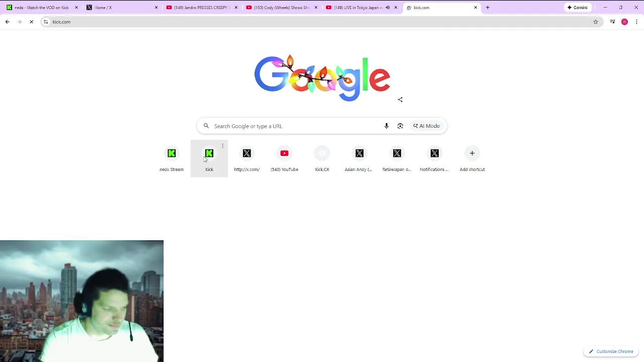This screenshot has width=644, height=362.
Task: Mute the LIVE in Tokyo Japan tab audio
Action: (387, 8)
